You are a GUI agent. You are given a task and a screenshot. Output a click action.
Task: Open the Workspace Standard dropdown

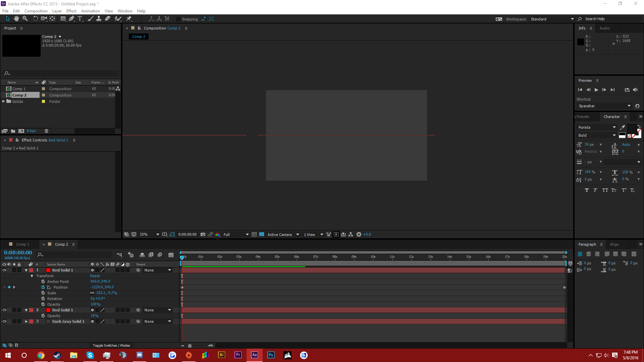(x=552, y=19)
